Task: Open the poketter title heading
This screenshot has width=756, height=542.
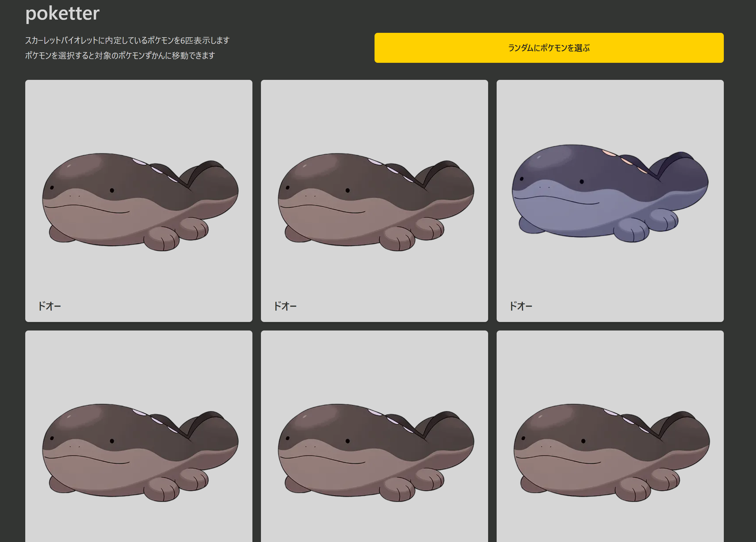Action: [62, 13]
